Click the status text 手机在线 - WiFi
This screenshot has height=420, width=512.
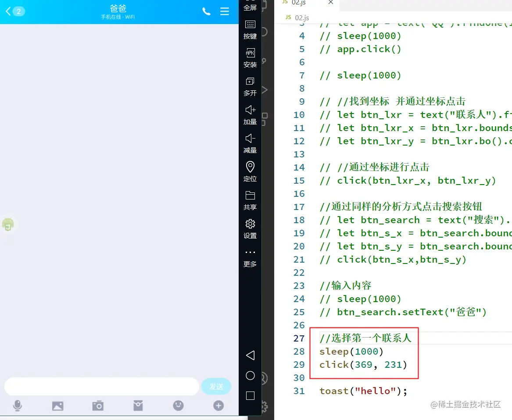pyautogui.click(x=118, y=17)
